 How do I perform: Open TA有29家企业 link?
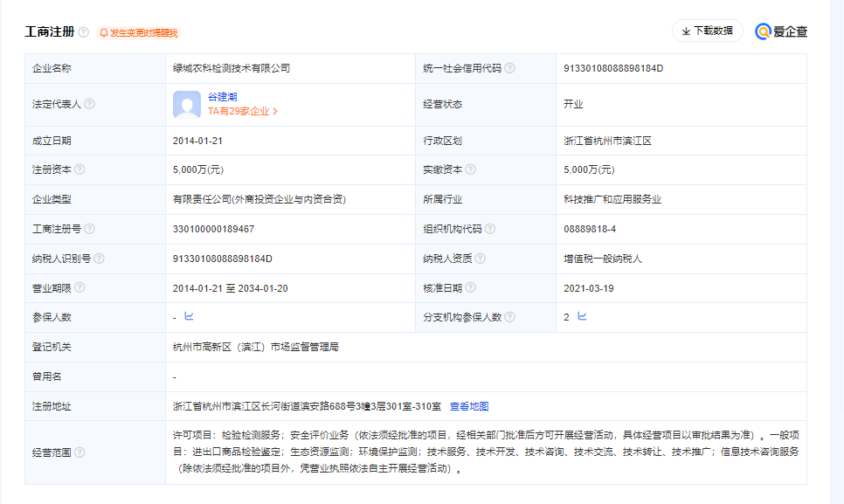[x=243, y=111]
